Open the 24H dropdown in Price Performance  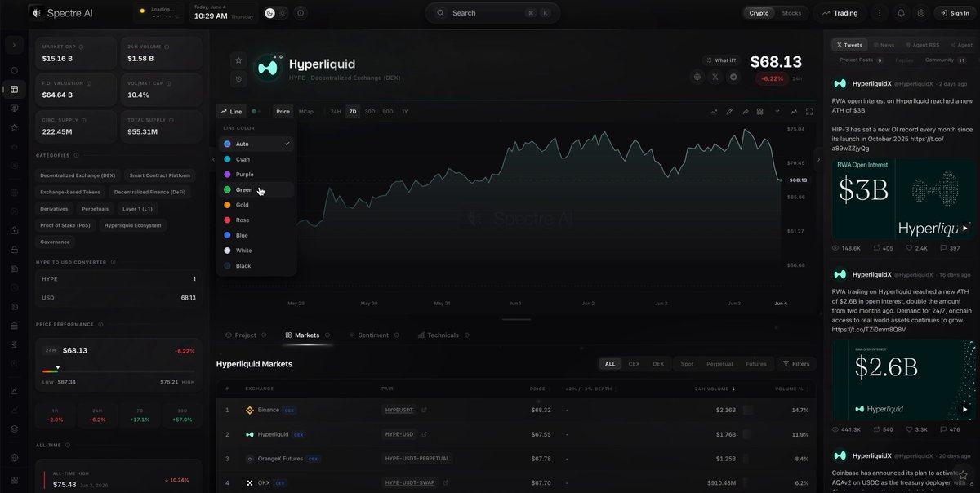[51, 350]
